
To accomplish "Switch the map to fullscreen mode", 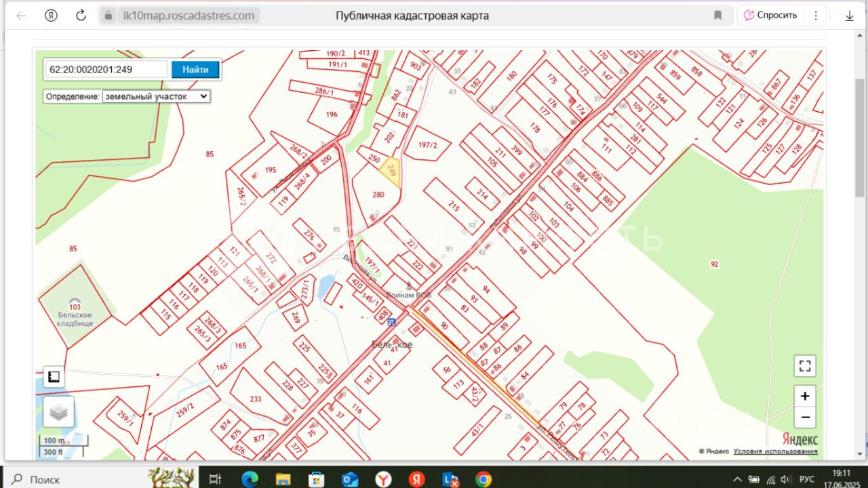I will (x=805, y=366).
